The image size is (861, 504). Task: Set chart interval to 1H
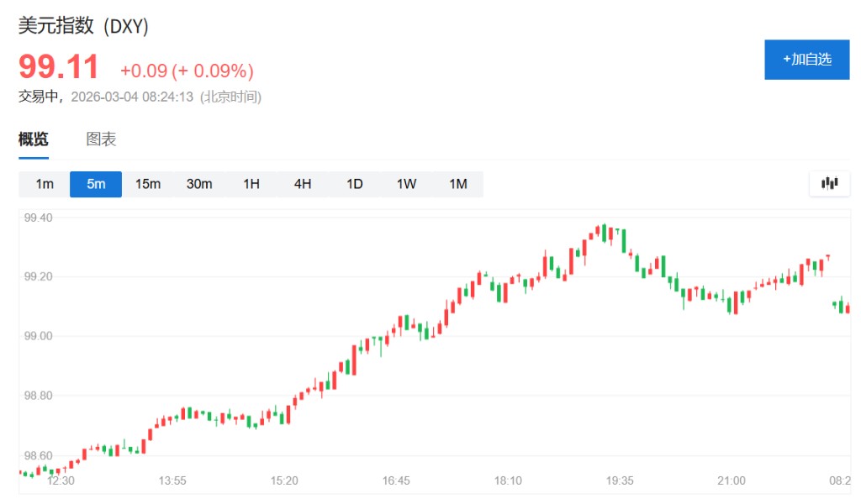click(x=251, y=184)
